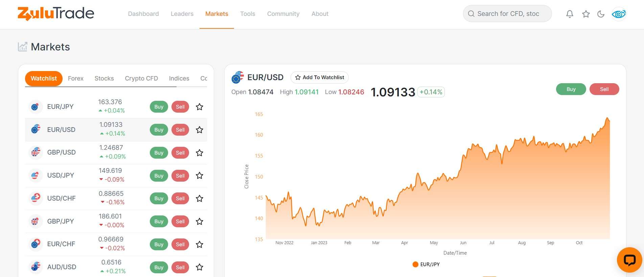The width and height of the screenshot is (644, 277).
Task: Select the Watchlist tab
Action: tap(44, 78)
